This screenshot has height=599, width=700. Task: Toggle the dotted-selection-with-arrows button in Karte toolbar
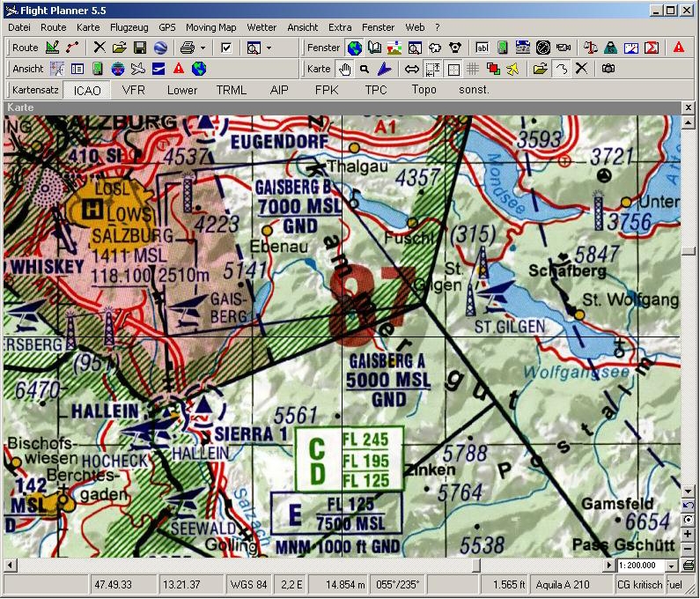pyautogui.click(x=432, y=69)
